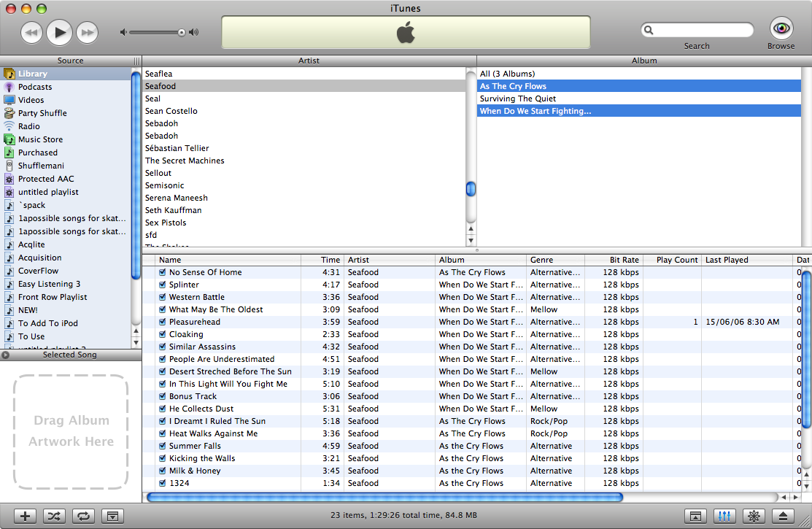
Task: Click the Selected Song artwork disclosure arrow
Action: [5, 355]
